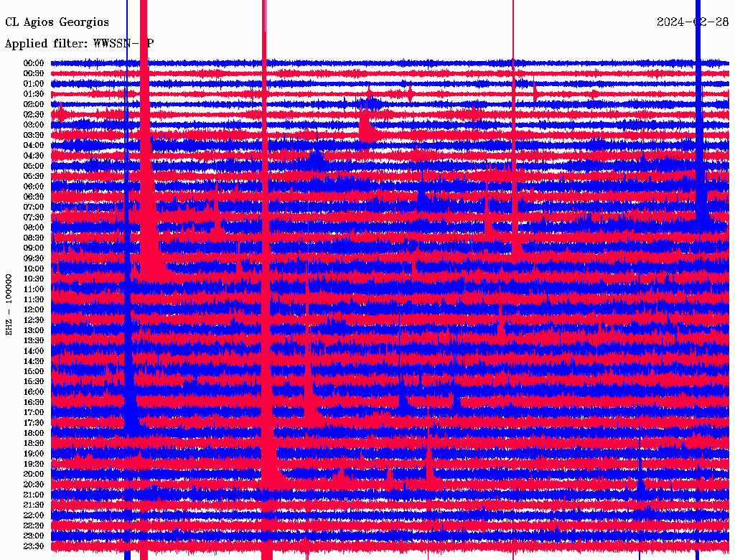Click the '16:30' time label
This screenshot has height=560, width=735.
pos(34,402)
